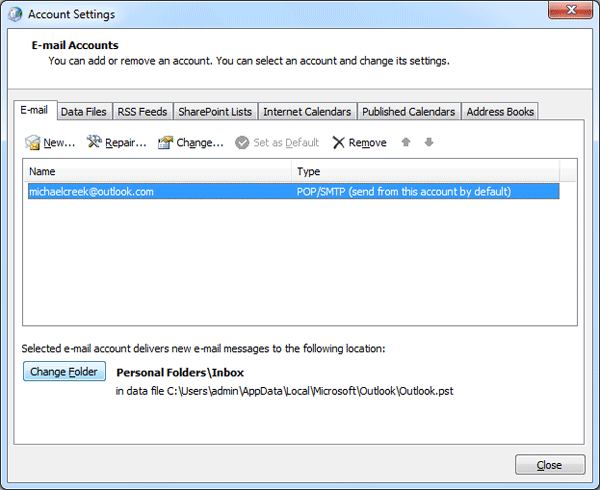Sort accounts by the Type column header
The height and width of the screenshot is (490, 600).
(x=426, y=171)
